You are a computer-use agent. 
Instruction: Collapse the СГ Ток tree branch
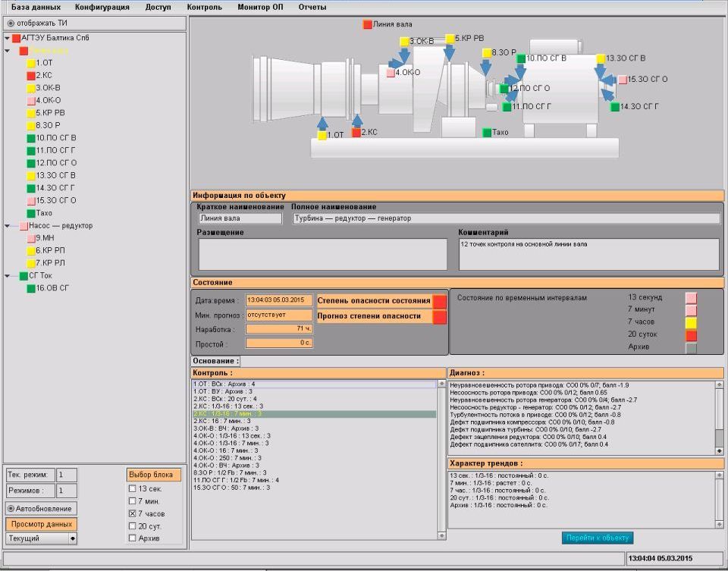[7, 276]
